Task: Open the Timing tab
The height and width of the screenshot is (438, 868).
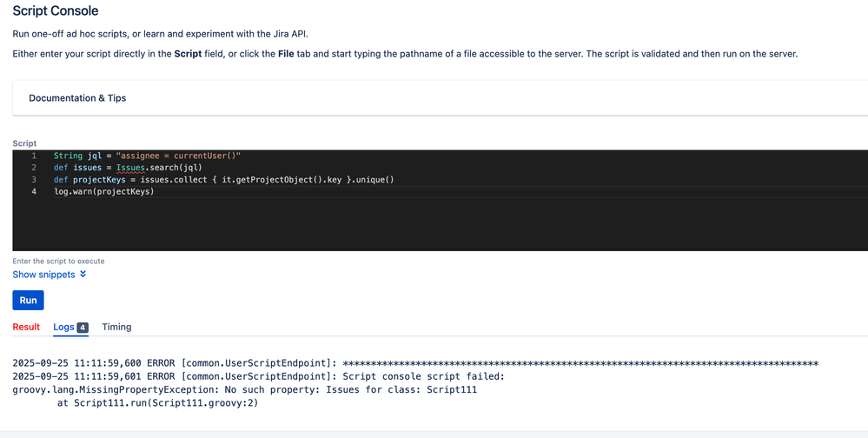Action: pyautogui.click(x=116, y=327)
